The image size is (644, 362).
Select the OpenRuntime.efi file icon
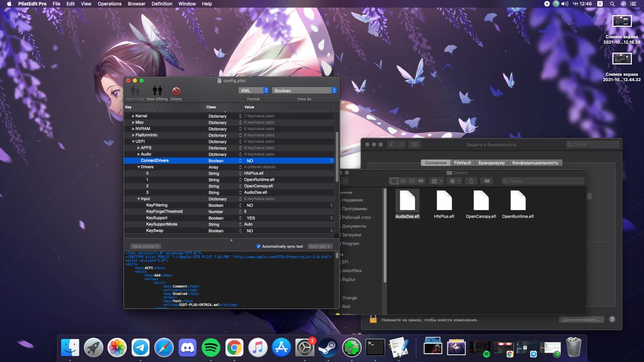pos(518,201)
